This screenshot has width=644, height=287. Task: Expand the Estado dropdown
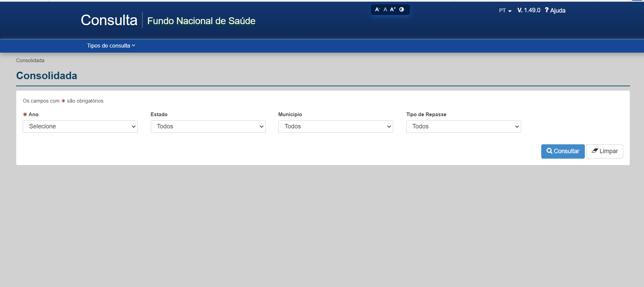(208, 126)
